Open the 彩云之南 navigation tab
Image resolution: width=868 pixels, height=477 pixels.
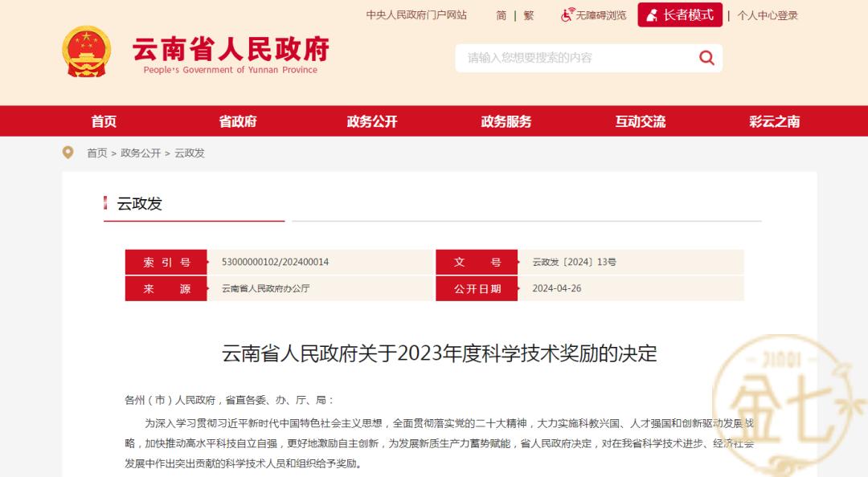click(775, 121)
